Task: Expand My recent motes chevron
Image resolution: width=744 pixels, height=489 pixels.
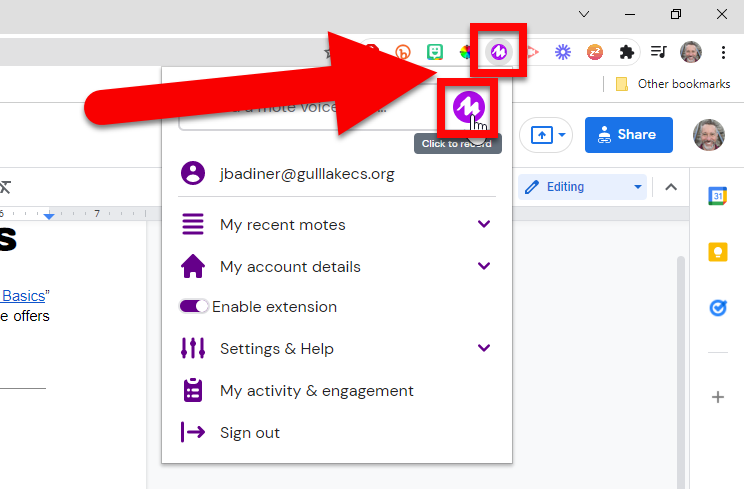Action: point(484,224)
